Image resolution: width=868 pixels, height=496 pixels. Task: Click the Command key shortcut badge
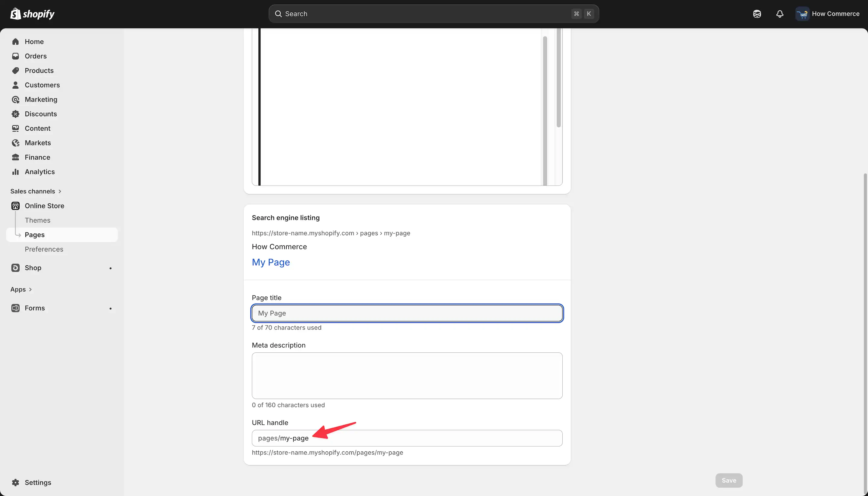[x=577, y=14]
